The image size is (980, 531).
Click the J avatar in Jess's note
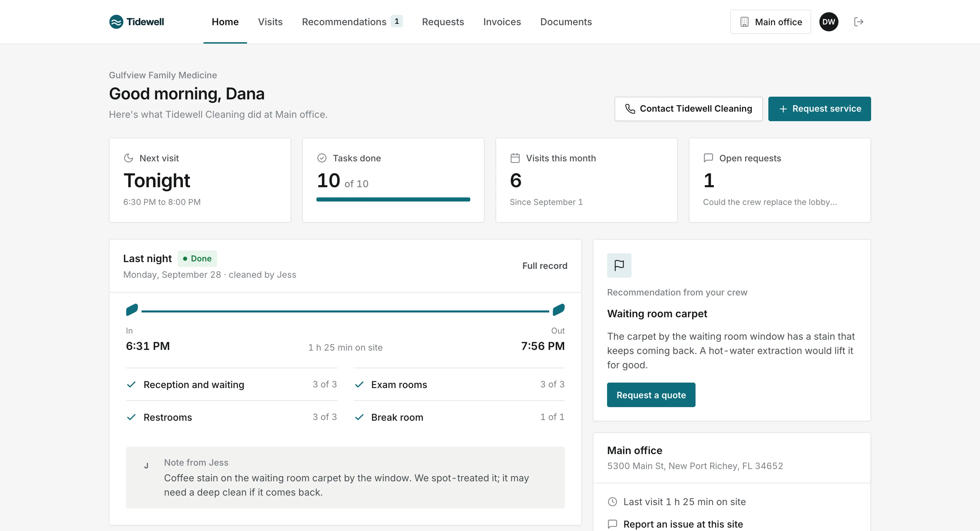(146, 466)
